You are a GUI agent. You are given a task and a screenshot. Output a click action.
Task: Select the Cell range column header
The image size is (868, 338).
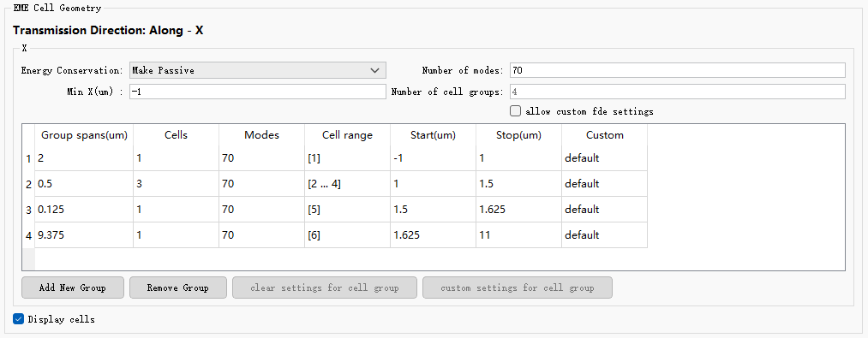[x=348, y=135]
